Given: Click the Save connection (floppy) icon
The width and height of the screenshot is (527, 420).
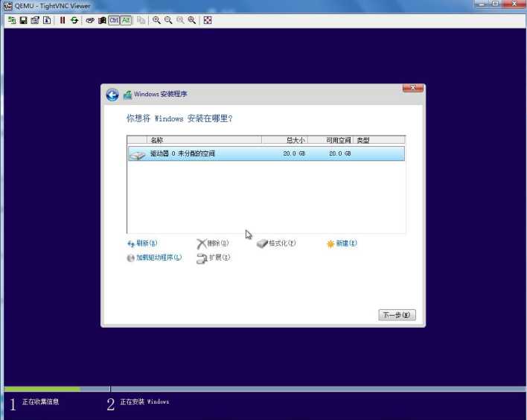Looking at the screenshot, I should coord(24,20).
